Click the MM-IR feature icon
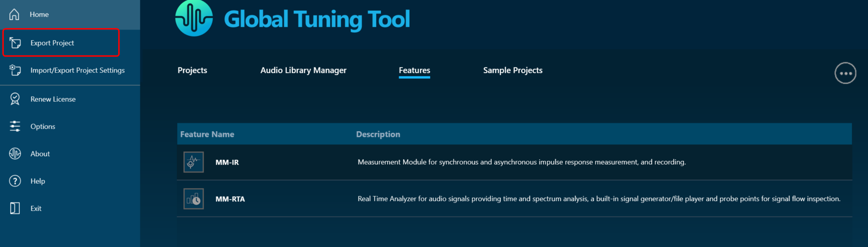 pos(193,162)
